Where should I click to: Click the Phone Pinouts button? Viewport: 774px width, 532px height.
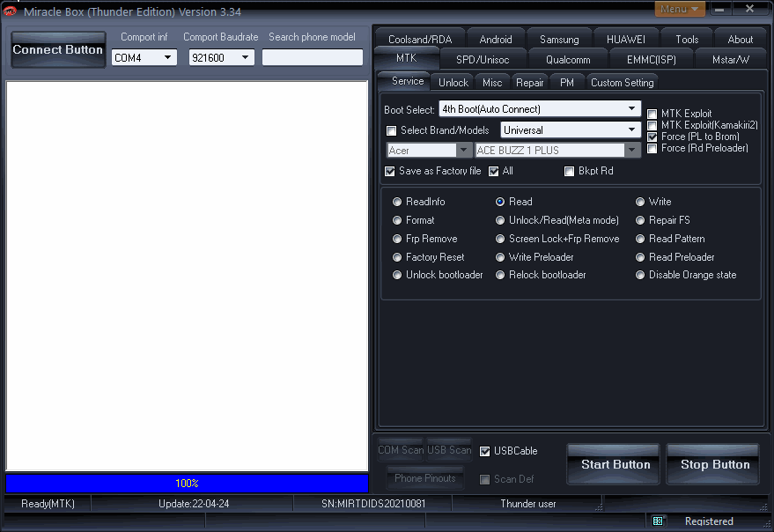click(425, 478)
